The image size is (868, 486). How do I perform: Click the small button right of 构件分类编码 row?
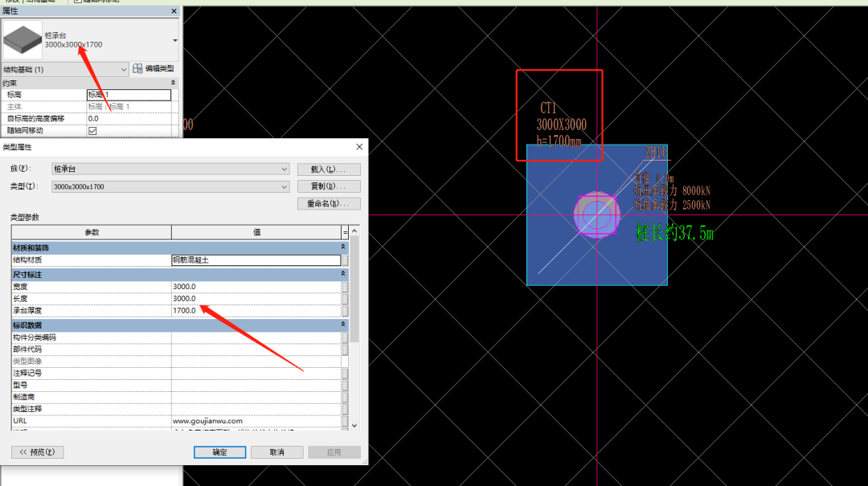346,337
